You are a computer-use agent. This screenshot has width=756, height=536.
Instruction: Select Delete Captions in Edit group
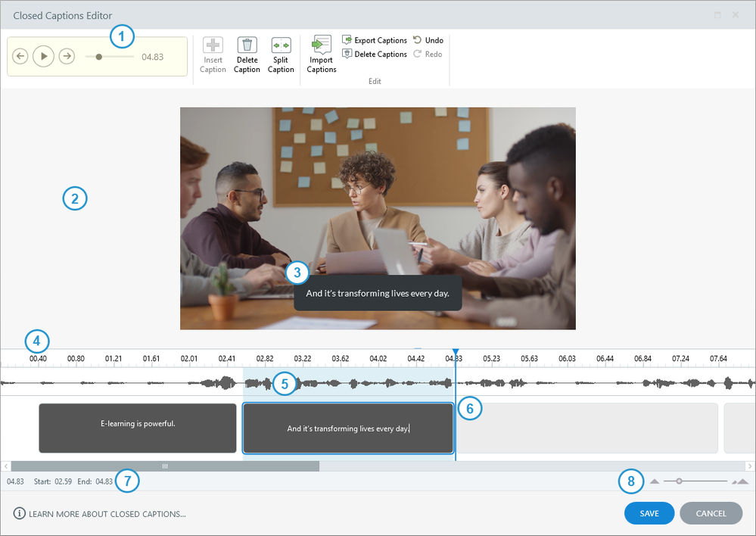coord(375,54)
